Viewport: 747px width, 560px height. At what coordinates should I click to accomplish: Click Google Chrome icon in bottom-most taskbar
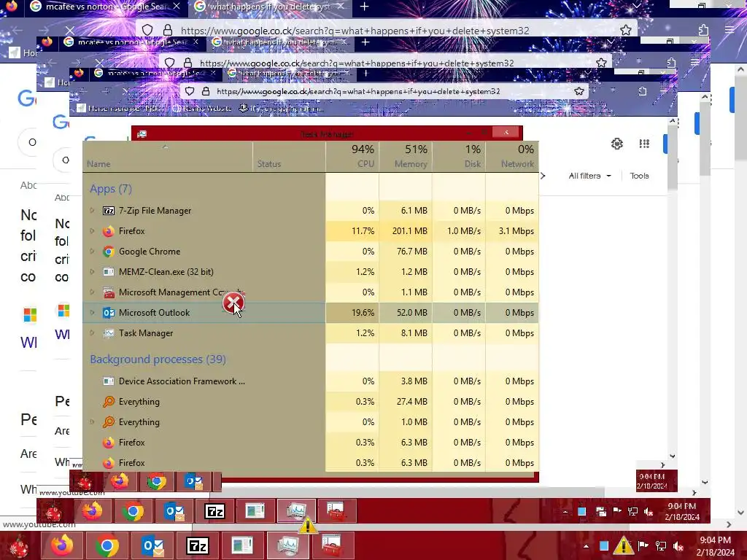107,545
